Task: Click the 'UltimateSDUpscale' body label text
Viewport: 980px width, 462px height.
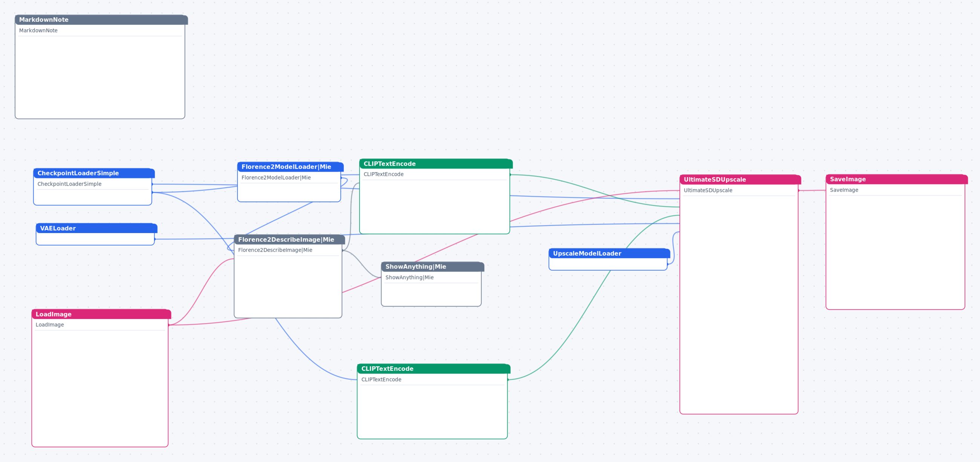Action: 708,191
